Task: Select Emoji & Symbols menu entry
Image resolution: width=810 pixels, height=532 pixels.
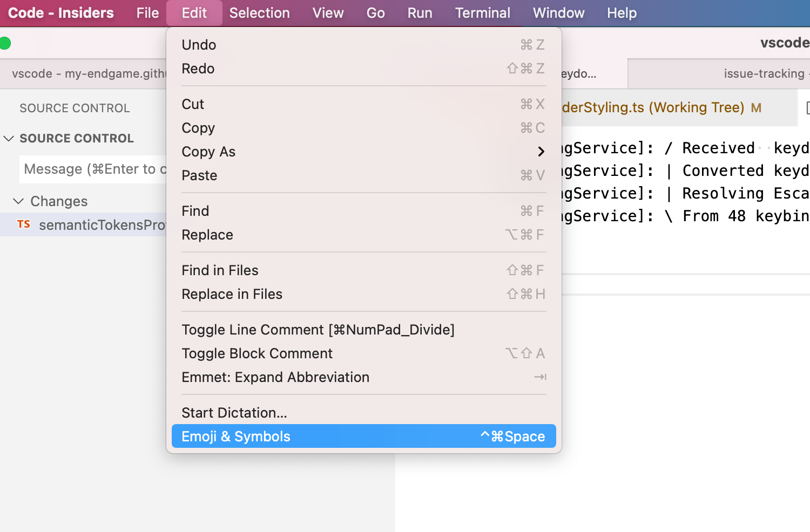Action: pos(236,436)
